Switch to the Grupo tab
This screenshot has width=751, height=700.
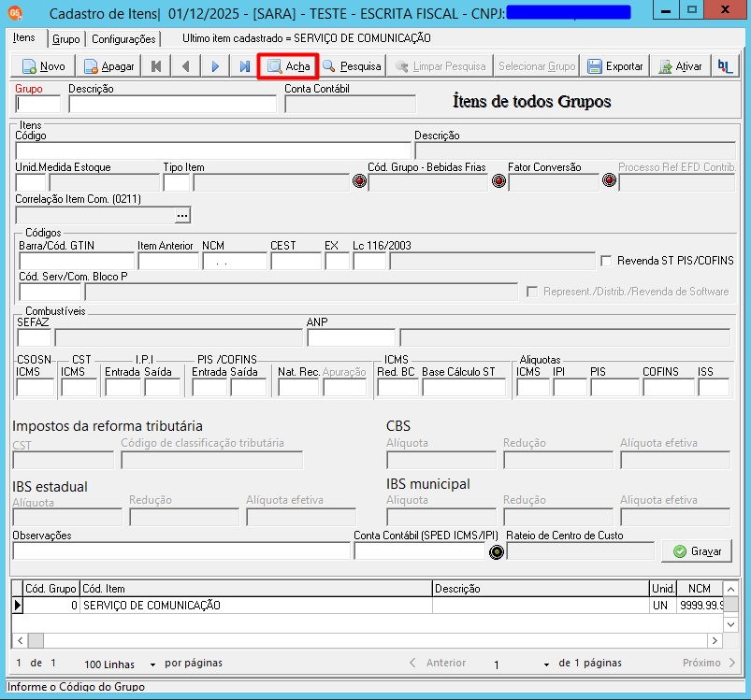click(x=66, y=38)
